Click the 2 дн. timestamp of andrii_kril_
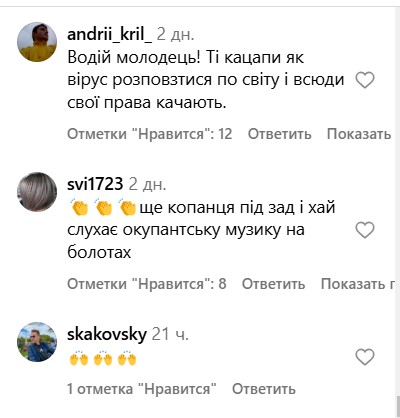 (x=175, y=35)
